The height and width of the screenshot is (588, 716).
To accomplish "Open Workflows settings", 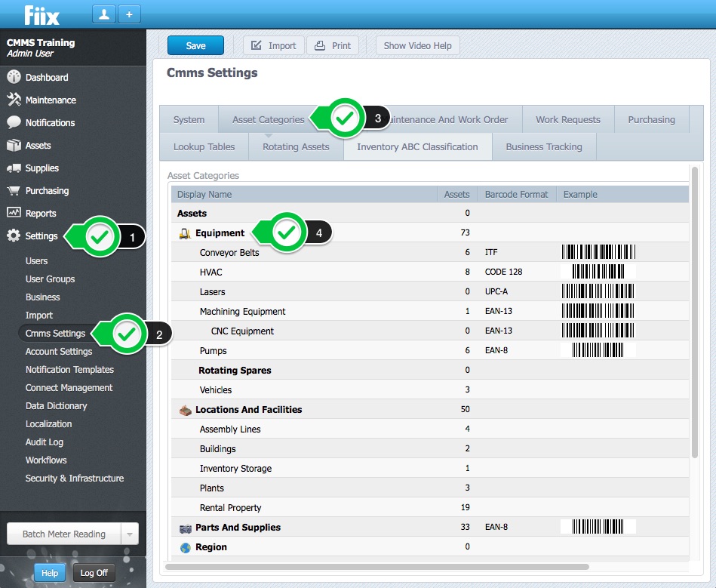I will tap(46, 460).
